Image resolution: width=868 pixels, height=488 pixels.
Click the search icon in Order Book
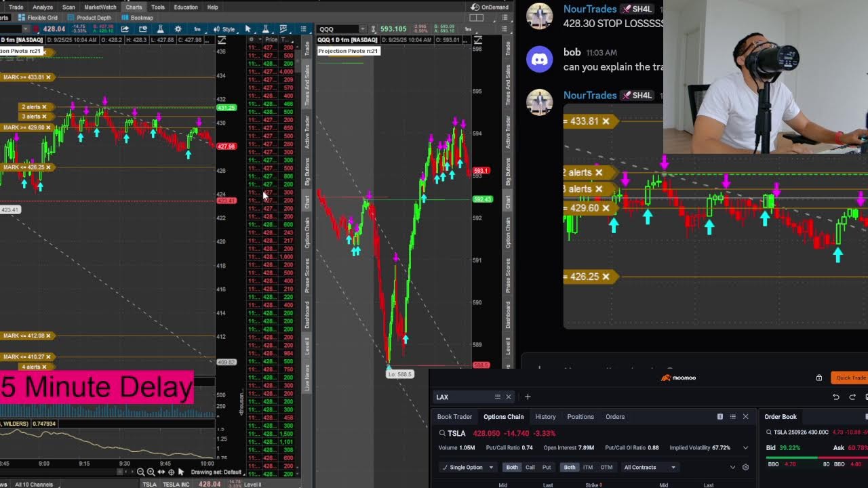769,432
